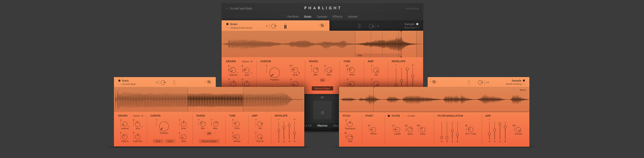Toggle the FILTER power button
Viewport: 644px width, 158px height.
[389, 116]
